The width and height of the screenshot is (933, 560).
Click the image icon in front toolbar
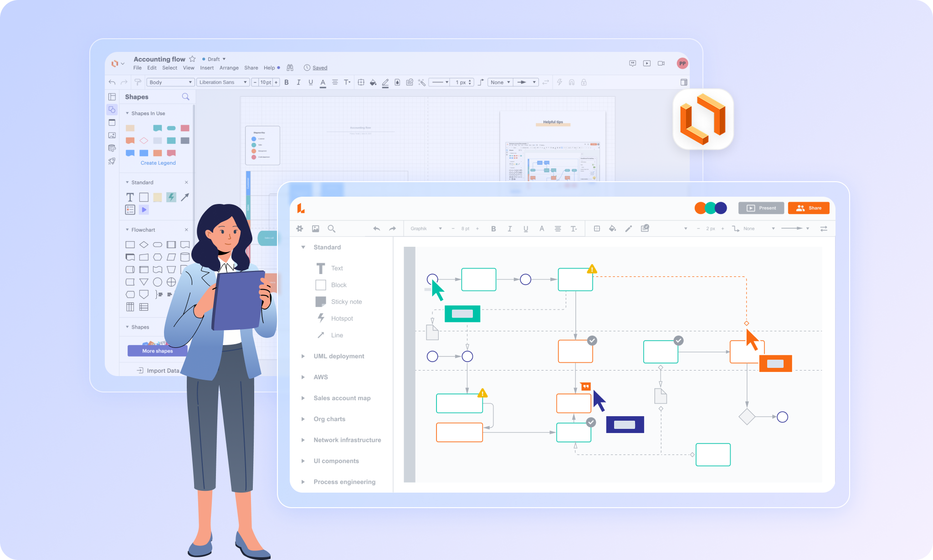315,229
